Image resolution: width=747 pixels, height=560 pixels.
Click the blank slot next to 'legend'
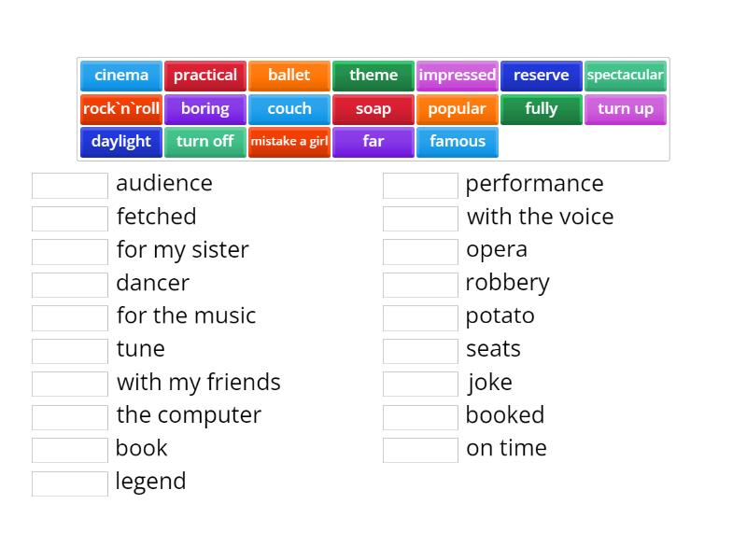pyautogui.click(x=70, y=483)
